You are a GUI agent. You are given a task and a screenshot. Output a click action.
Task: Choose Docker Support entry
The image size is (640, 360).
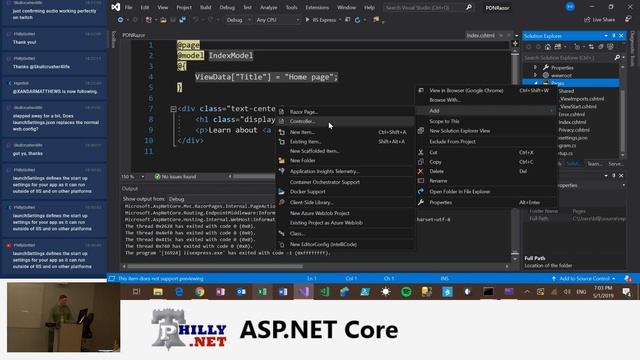pos(345,191)
